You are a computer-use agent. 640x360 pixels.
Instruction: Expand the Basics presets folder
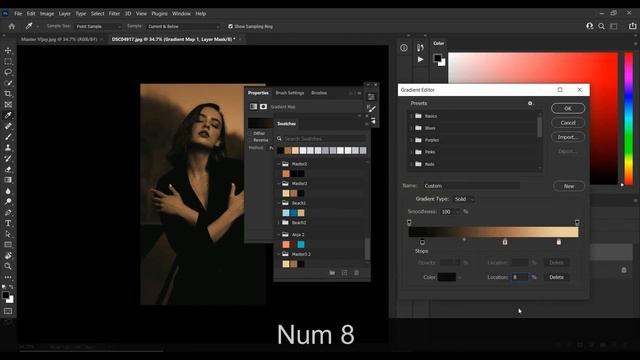tap(411, 116)
